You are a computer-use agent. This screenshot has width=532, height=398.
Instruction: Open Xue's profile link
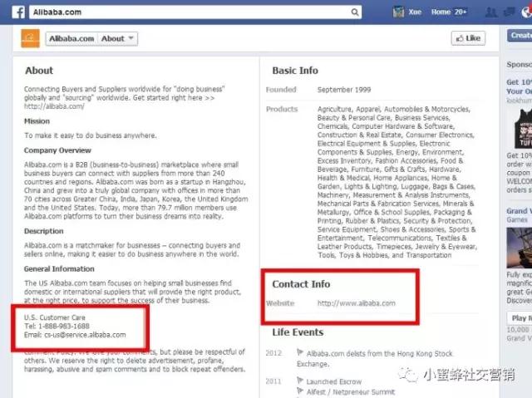click(416, 12)
